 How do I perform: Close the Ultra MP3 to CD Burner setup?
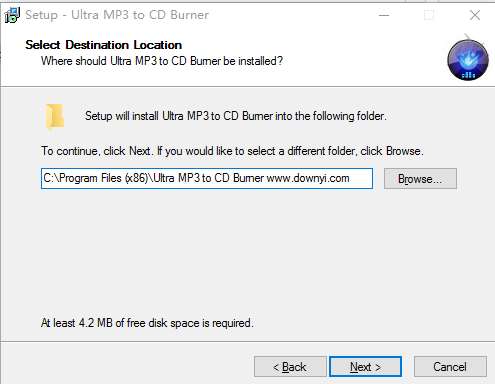click(475, 15)
